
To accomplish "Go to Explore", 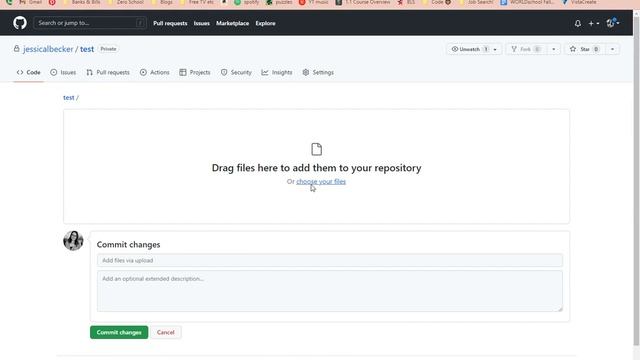I will click(x=265, y=23).
